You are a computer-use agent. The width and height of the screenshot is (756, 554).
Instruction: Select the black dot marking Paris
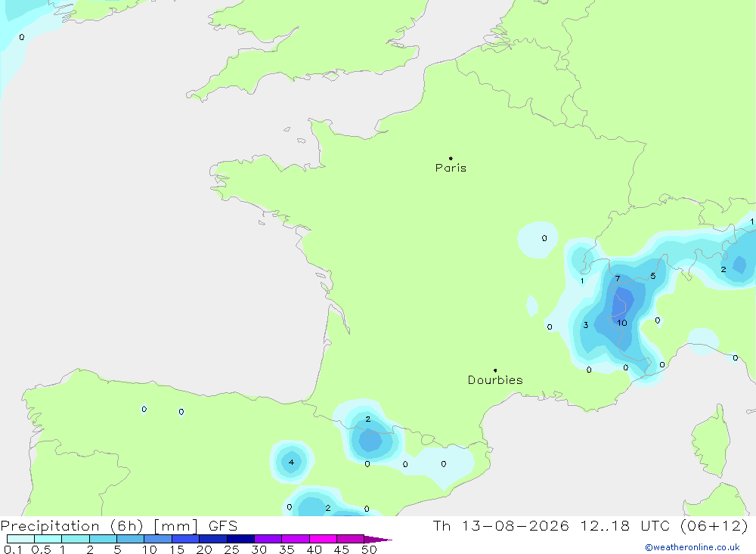pyautogui.click(x=451, y=158)
